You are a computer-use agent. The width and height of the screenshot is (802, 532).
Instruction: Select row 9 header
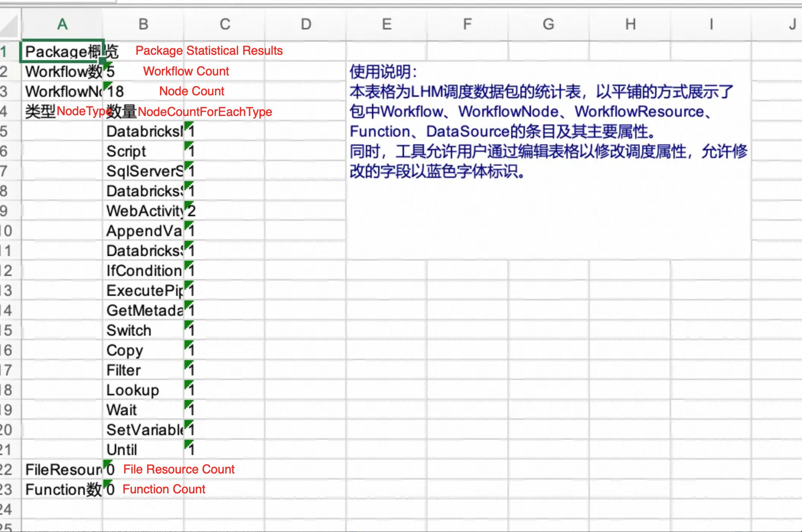point(10,211)
